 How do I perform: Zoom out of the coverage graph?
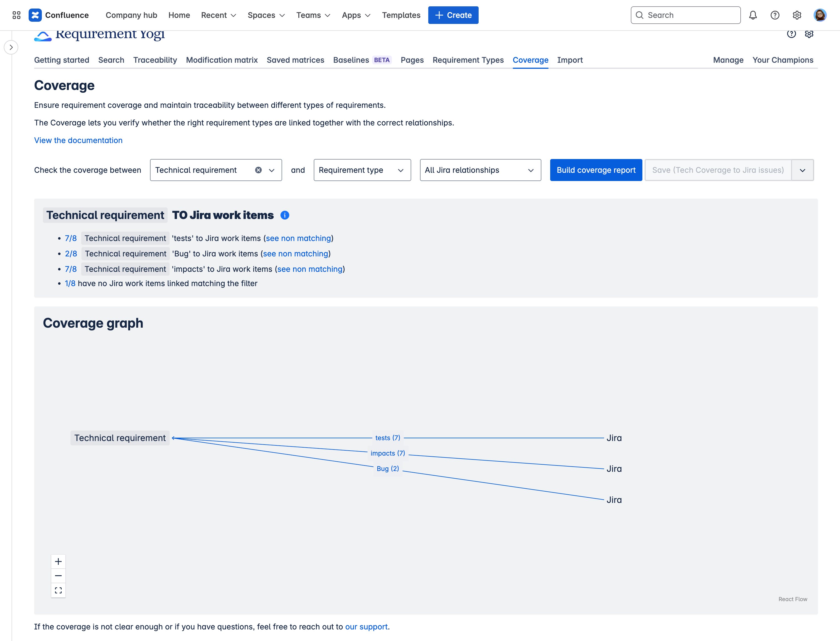(x=58, y=576)
